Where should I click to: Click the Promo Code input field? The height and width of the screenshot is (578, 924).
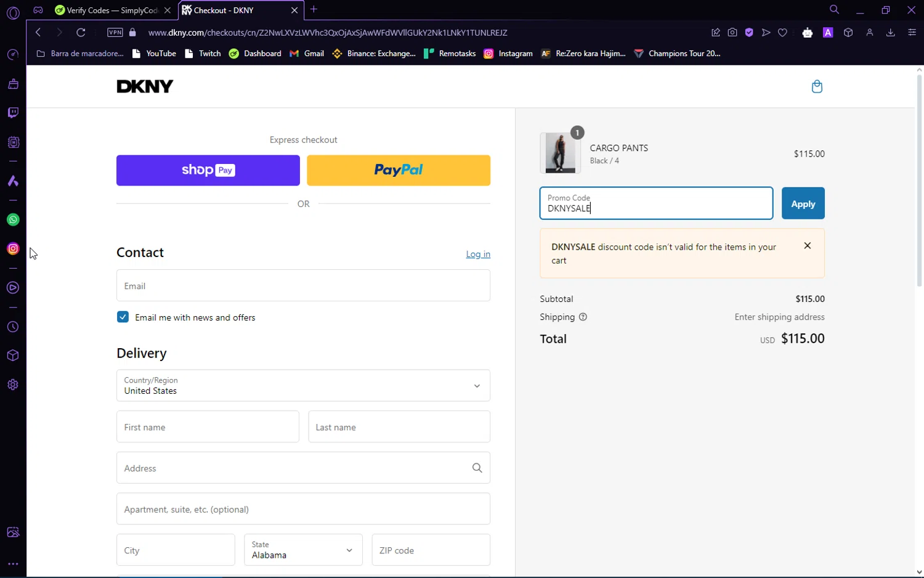(656, 203)
